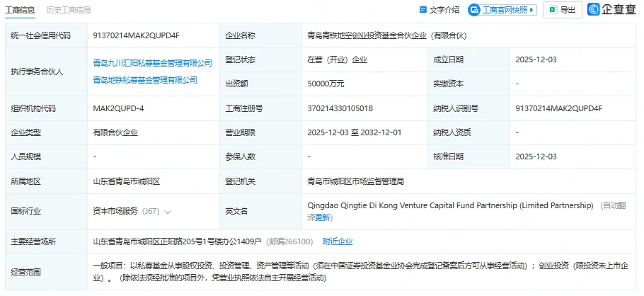The height and width of the screenshot is (296, 644).
Task: Click the 文字介绍 text label
Action: tap(444, 10)
